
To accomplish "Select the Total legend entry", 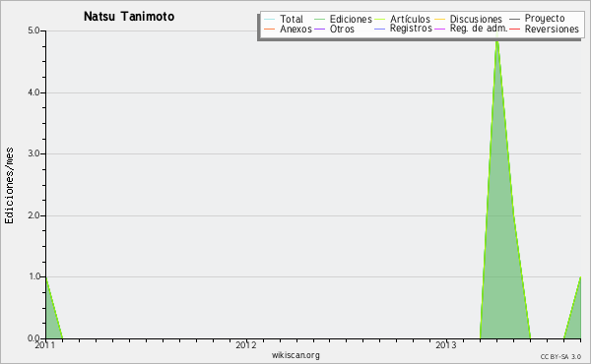I will (x=292, y=19).
